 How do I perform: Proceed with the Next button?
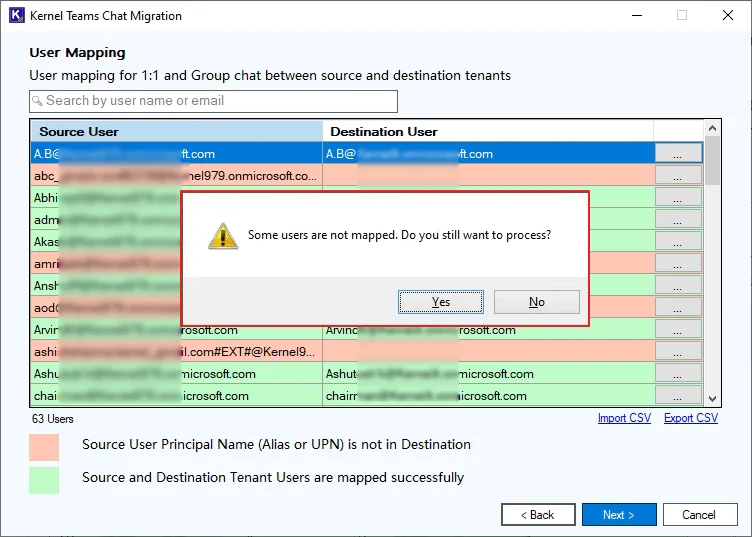[619, 514]
